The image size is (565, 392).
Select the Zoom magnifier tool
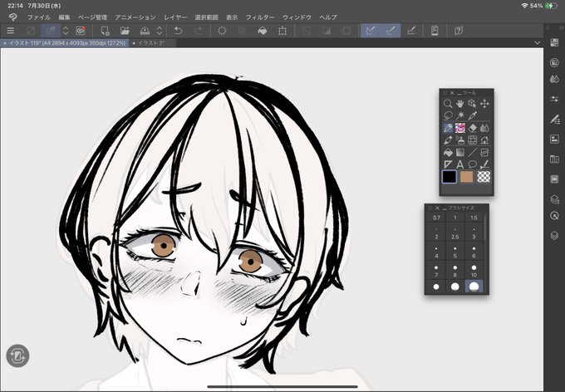(448, 104)
